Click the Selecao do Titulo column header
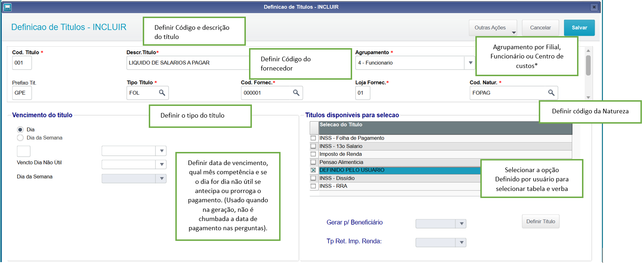Image resolution: width=644 pixels, height=266 pixels. pos(445,128)
